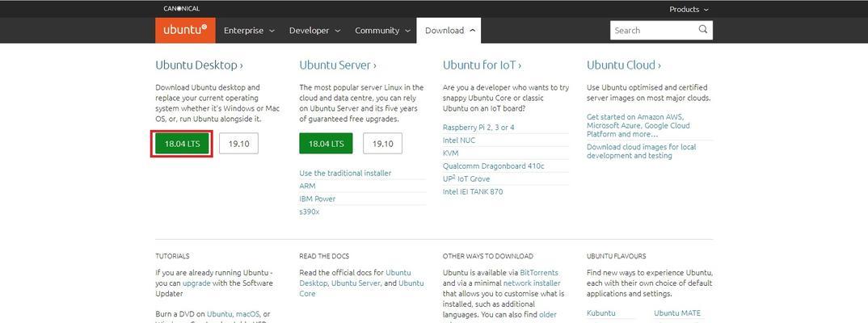The width and height of the screenshot is (868, 323).
Task: Click the upgrade link under Tutorials
Action: click(x=197, y=283)
